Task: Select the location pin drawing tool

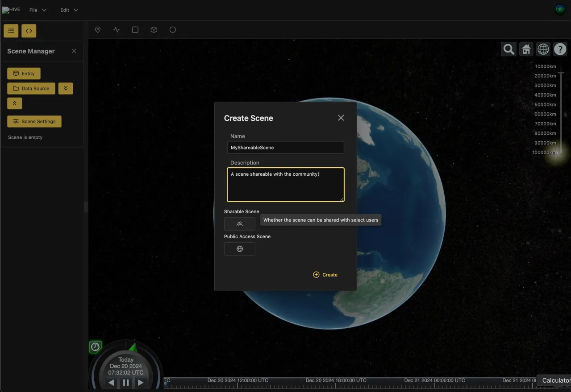Action: [x=97, y=29]
